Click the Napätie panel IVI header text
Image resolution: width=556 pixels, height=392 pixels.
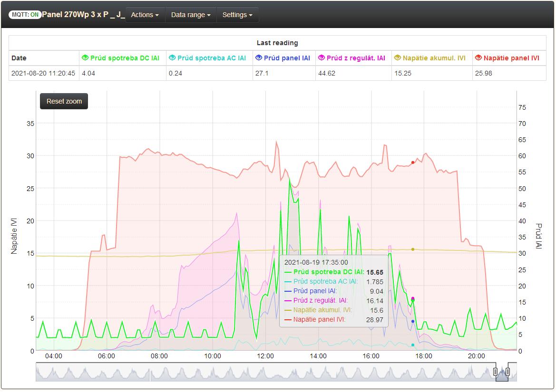[x=511, y=58]
